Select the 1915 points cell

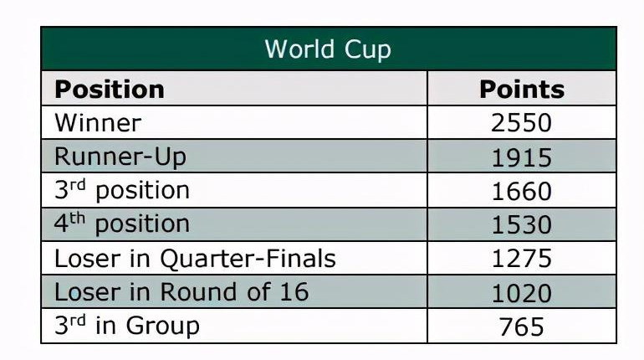[x=521, y=157]
